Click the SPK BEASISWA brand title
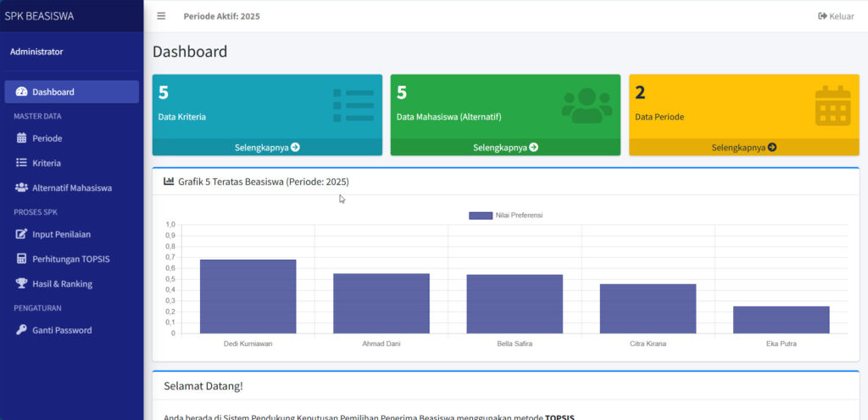868x420 pixels. 39,15
